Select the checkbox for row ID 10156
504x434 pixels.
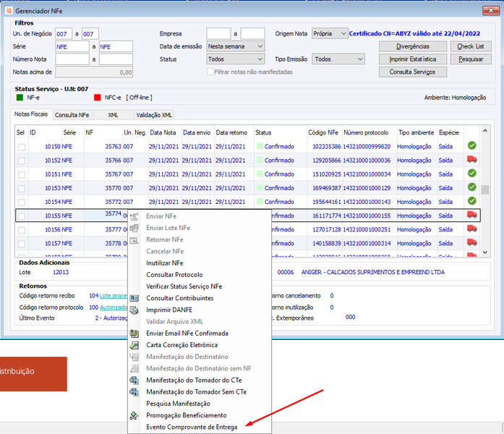tap(22, 230)
